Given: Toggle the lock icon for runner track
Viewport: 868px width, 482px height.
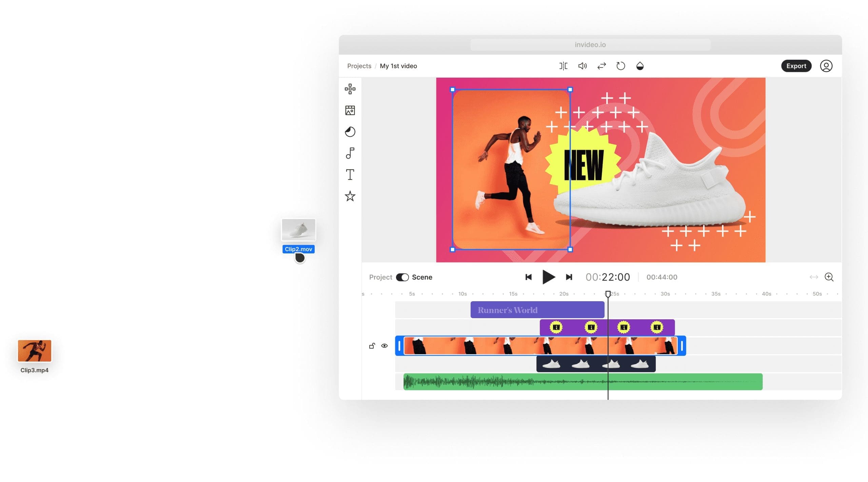Looking at the screenshot, I should pos(372,346).
